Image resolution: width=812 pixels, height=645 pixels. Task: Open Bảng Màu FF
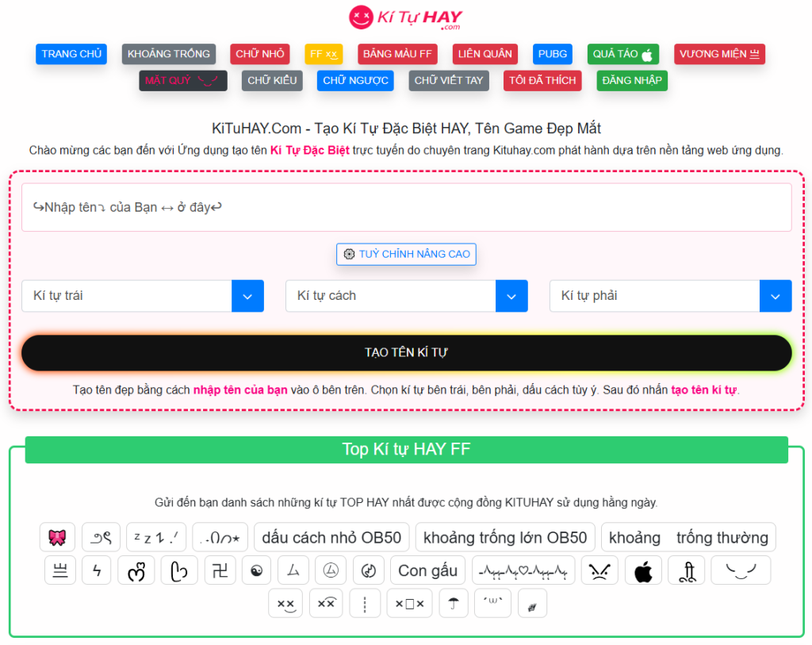pyautogui.click(x=397, y=54)
